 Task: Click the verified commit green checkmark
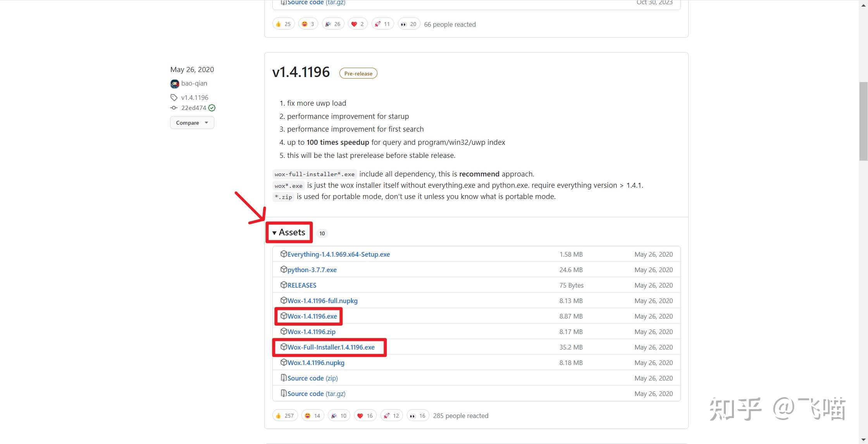point(212,108)
